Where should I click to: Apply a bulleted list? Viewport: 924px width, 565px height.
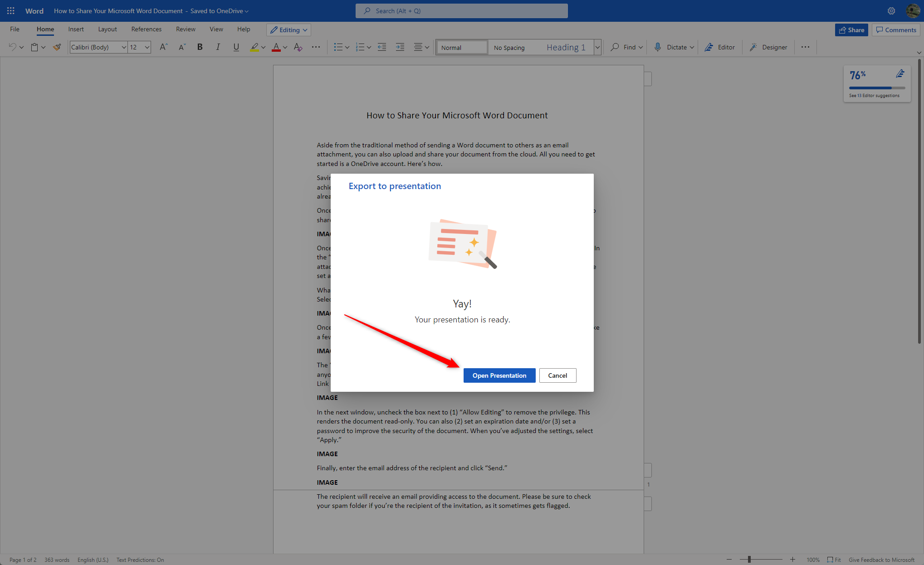[338, 47]
